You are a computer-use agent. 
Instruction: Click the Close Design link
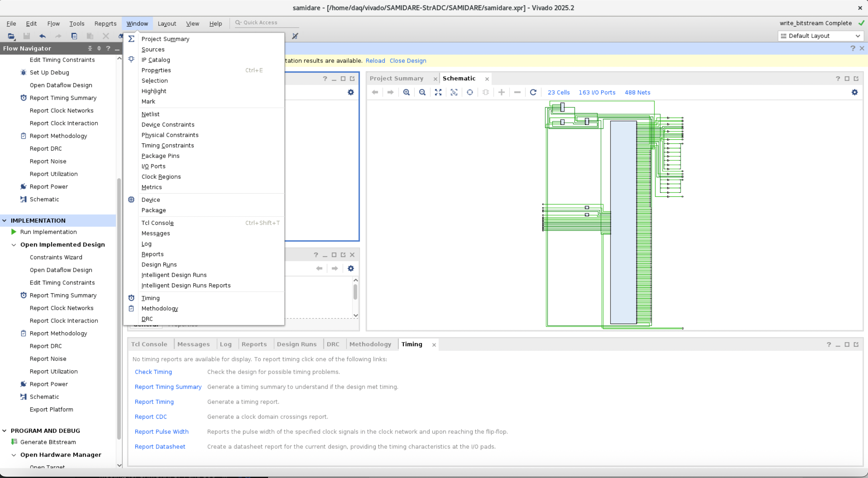coord(408,61)
